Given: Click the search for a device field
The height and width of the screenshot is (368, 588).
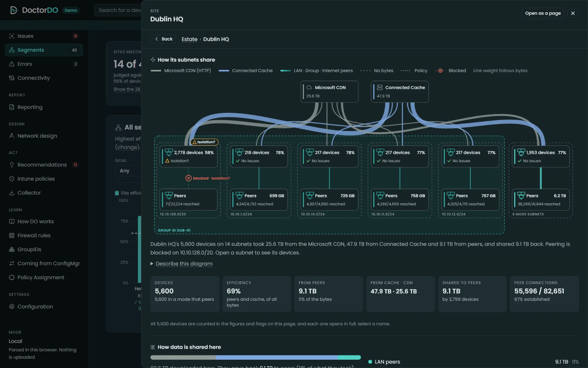Looking at the screenshot, I should pos(118,10).
